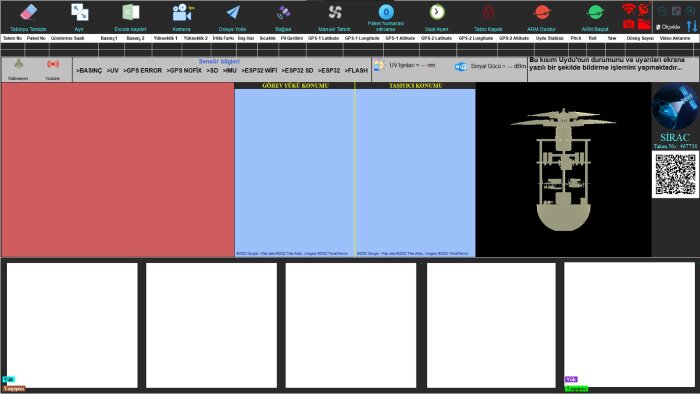The width and height of the screenshot is (700, 394).
Task: Click the red camera snapshot icon
Action: click(x=629, y=24)
